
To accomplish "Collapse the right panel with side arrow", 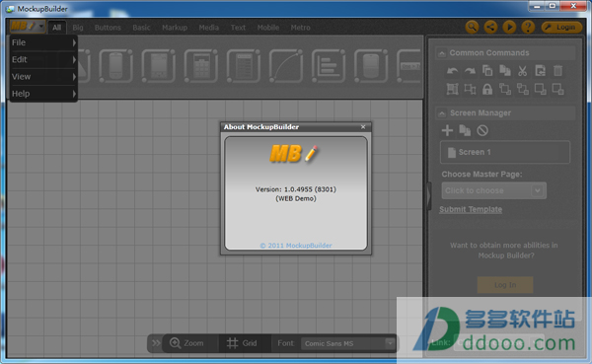I will 429,195.
